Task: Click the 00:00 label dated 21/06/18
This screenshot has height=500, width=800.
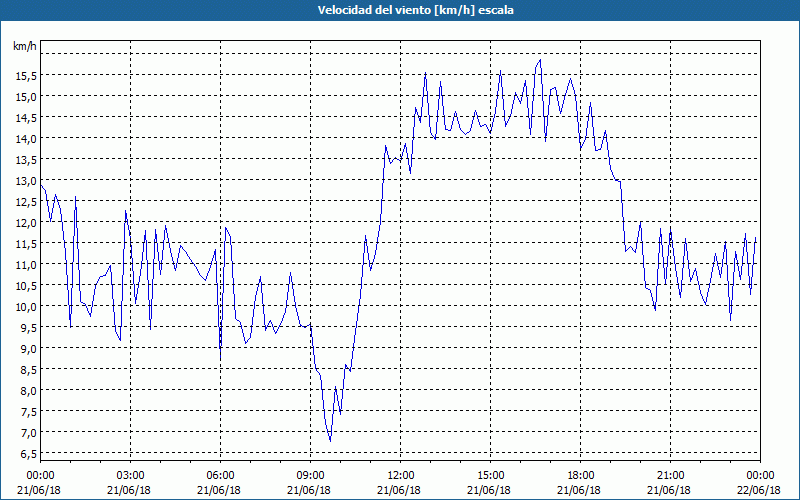Action: 40,476
